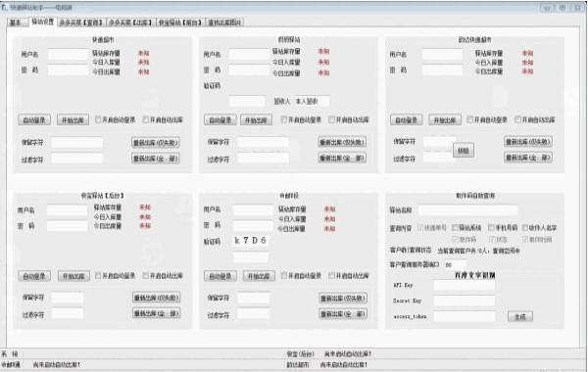Image resolution: width=588 pixels, height=372 pixels.
Task: Click 重新出库(全部) in the 韵达快递超市 panel
Action: (528, 158)
